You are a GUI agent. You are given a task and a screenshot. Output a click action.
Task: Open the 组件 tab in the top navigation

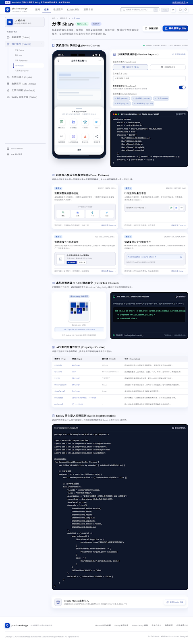[47, 9]
